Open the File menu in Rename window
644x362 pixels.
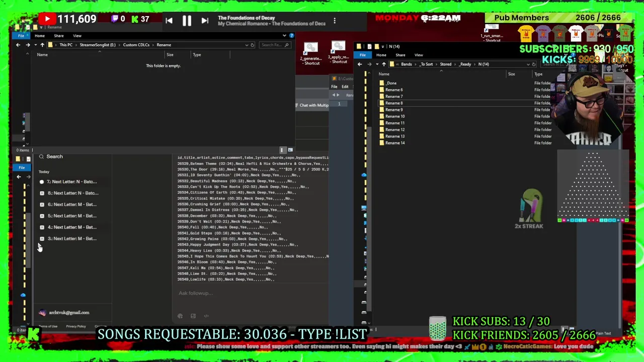point(21,36)
